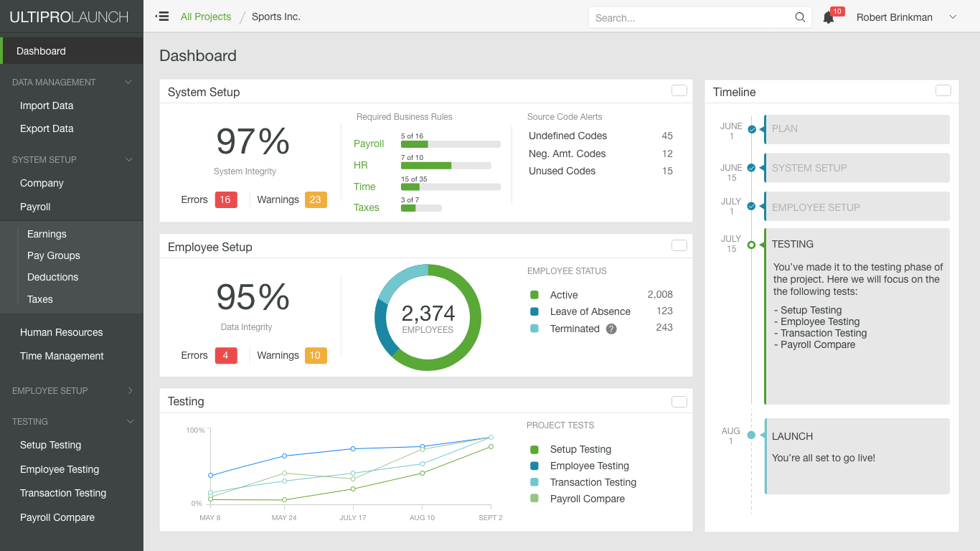Expand the Employee Setup sidebar section
The image size is (980, 551).
tap(130, 391)
